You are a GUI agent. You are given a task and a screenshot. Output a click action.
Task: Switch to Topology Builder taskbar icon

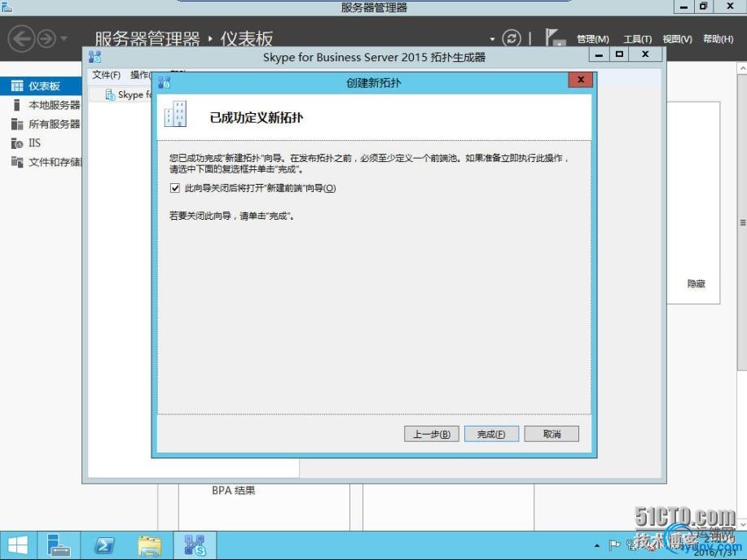click(x=195, y=545)
